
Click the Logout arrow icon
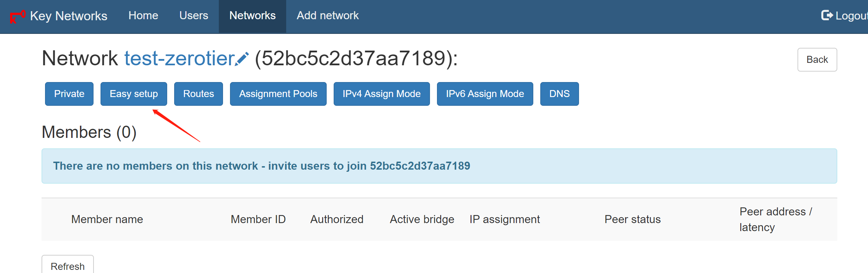(x=827, y=15)
